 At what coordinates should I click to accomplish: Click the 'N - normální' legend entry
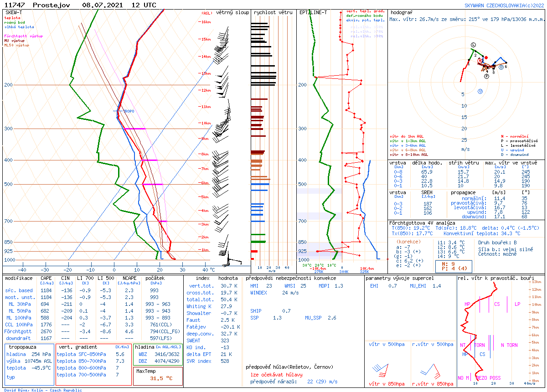click(515, 136)
